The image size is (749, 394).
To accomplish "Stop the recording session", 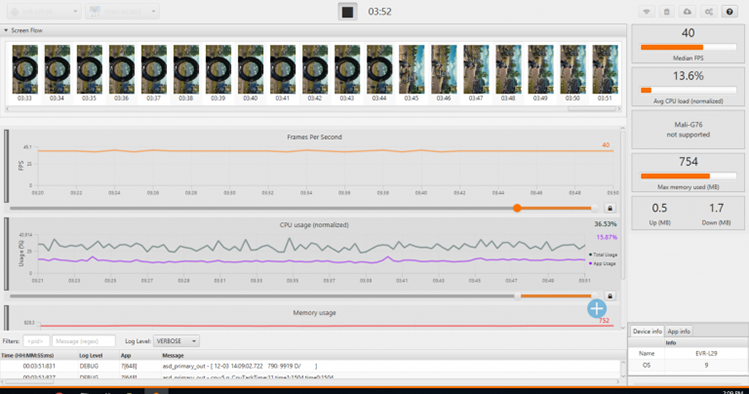I will click(347, 12).
